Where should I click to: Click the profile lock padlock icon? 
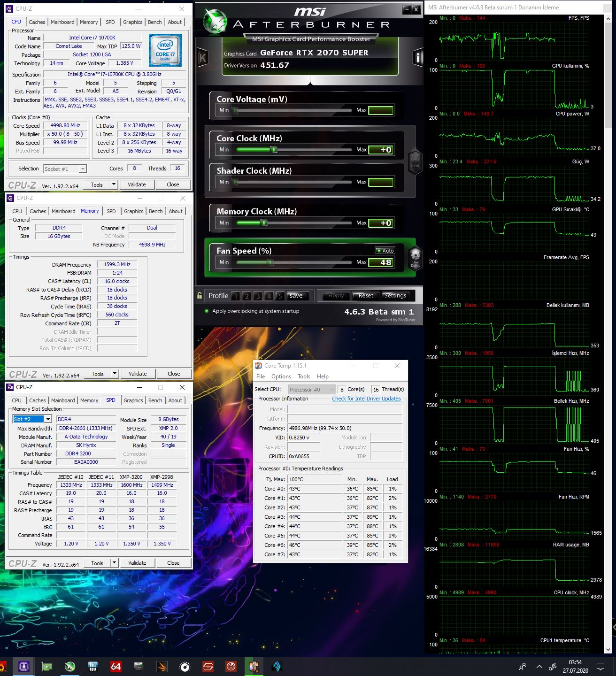click(200, 296)
